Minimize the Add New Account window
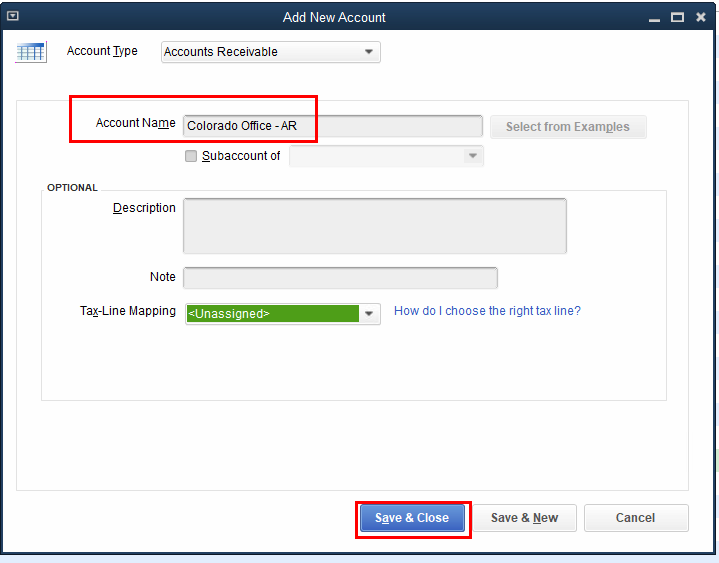 pos(654,18)
